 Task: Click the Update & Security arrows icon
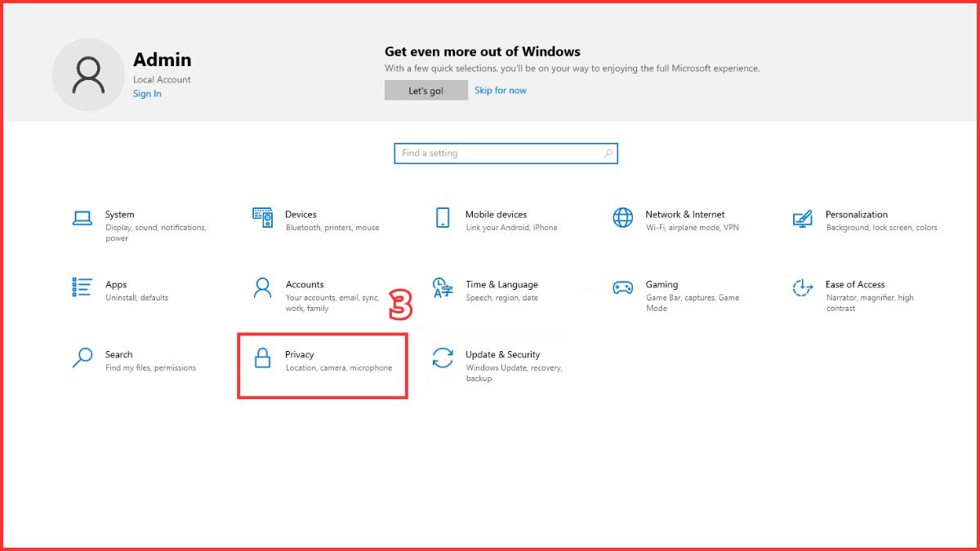443,358
